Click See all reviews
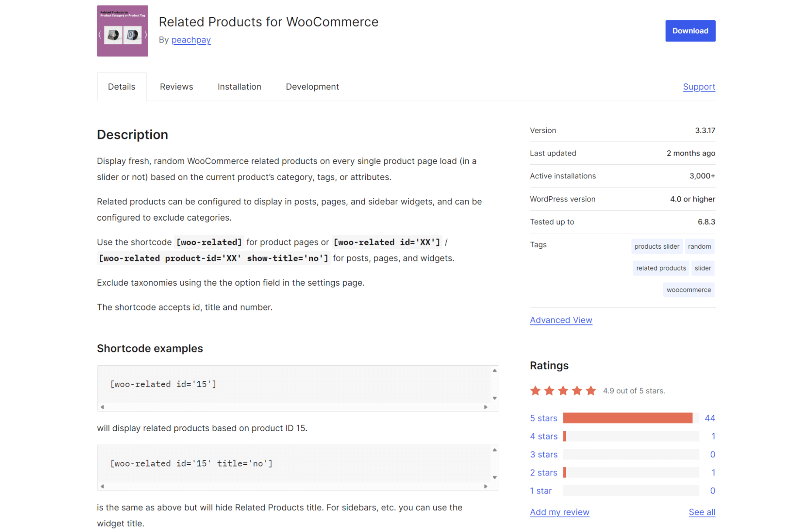This screenshot has height=532, width=812. [702, 512]
